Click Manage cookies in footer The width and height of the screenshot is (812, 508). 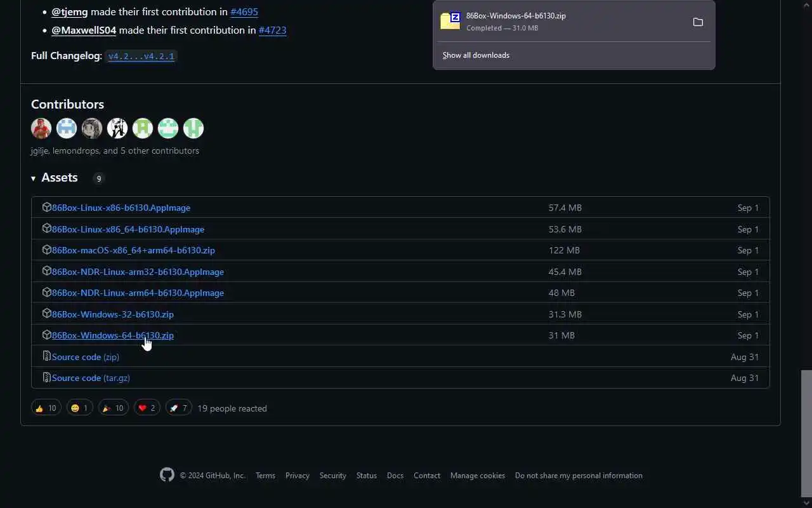point(478,476)
